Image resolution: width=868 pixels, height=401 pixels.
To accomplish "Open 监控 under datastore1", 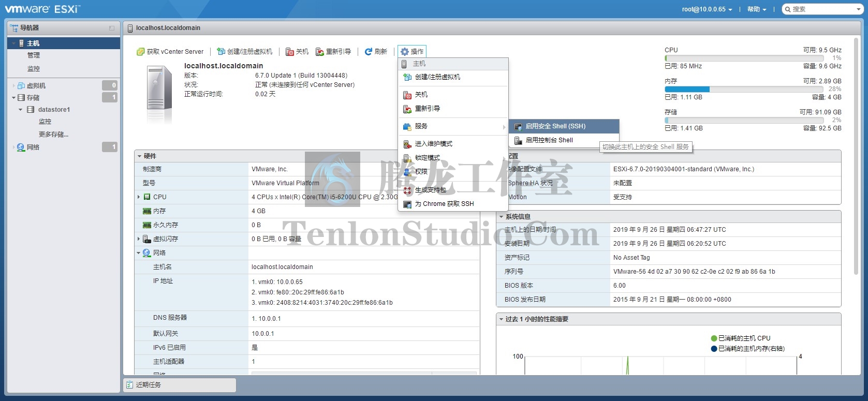I will tap(45, 122).
